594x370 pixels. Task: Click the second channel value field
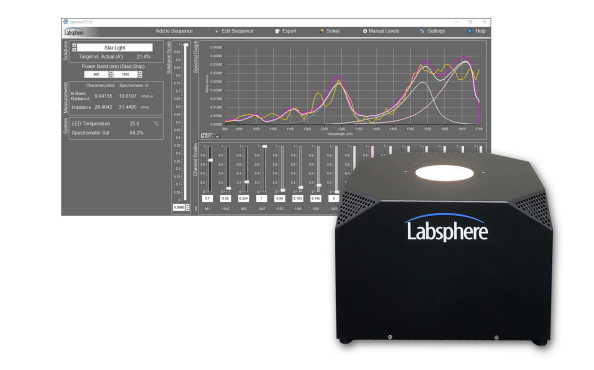[x=225, y=198]
